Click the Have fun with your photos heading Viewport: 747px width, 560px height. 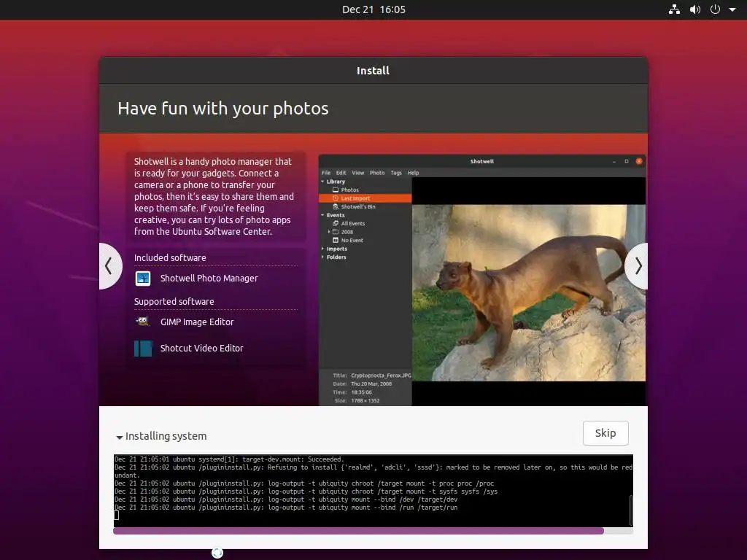pos(223,109)
